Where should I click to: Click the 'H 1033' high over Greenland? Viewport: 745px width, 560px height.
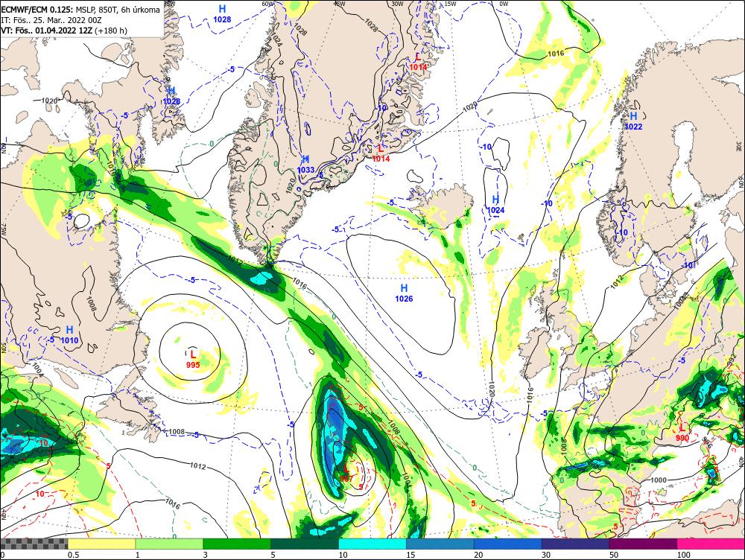point(306,165)
